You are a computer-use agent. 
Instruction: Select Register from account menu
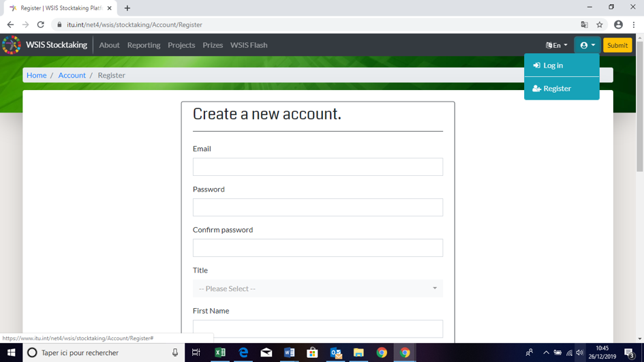557,89
